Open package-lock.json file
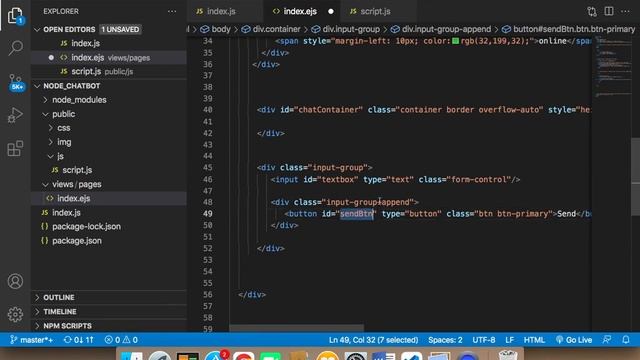The image size is (640, 360). pos(86,227)
